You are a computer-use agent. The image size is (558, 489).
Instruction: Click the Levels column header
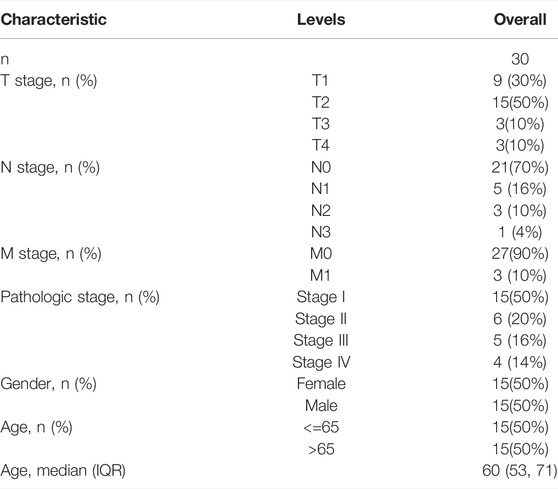pos(321,20)
